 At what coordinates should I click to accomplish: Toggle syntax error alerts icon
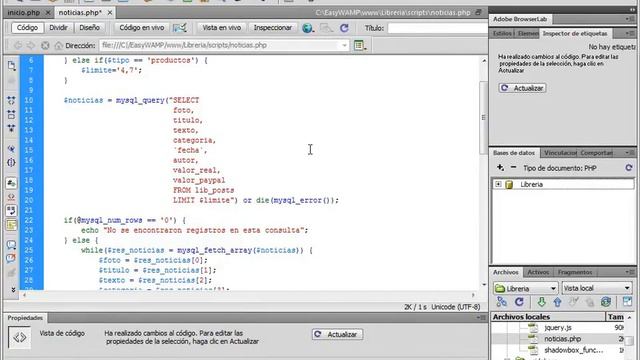(x=11, y=224)
